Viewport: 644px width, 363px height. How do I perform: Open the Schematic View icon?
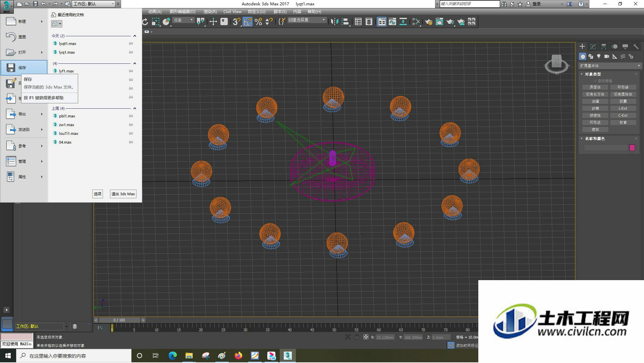tap(403, 22)
